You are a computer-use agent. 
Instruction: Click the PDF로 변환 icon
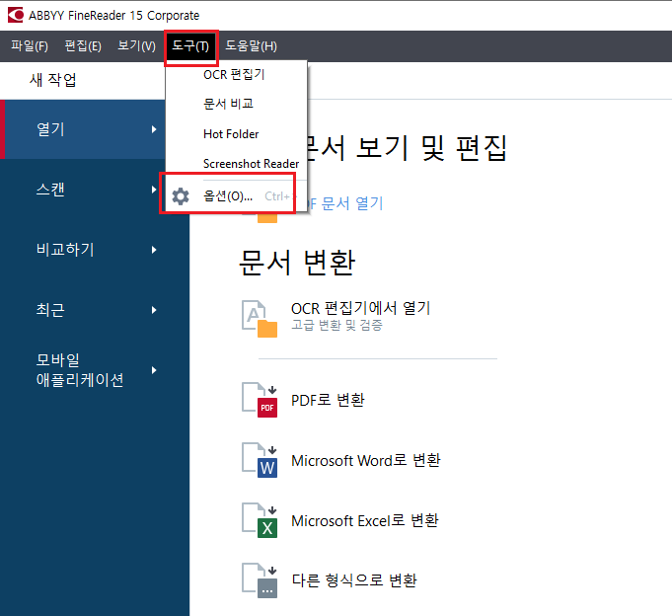260,400
